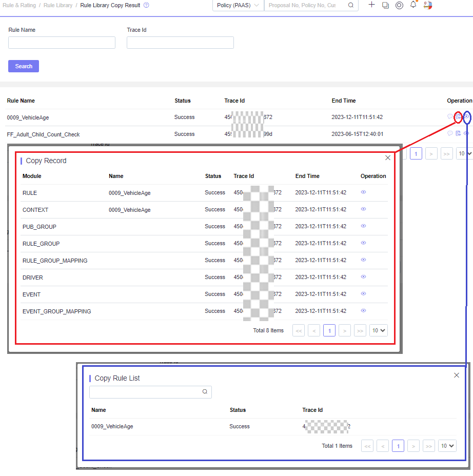This screenshot has width=473, height=476.
Task: Focus the Copy Rule List search field
Action: pos(151,392)
